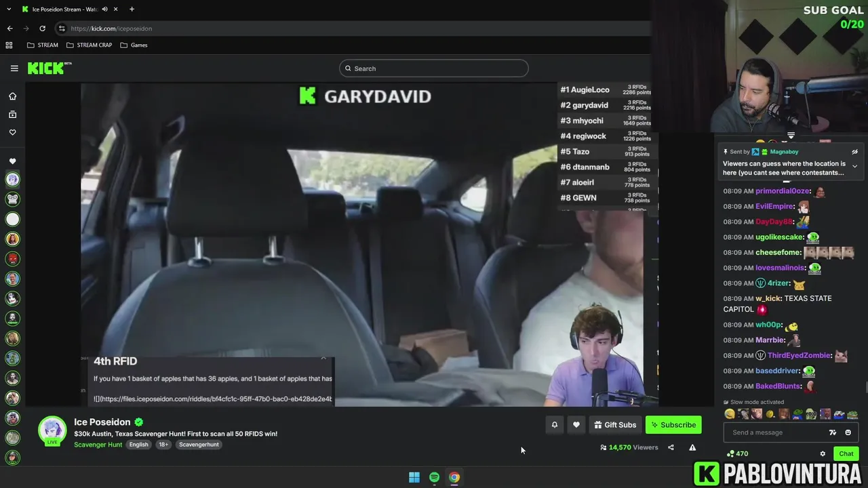The width and height of the screenshot is (868, 488).
Task: Open the Following heart icon in sidebar
Action: tap(12, 133)
